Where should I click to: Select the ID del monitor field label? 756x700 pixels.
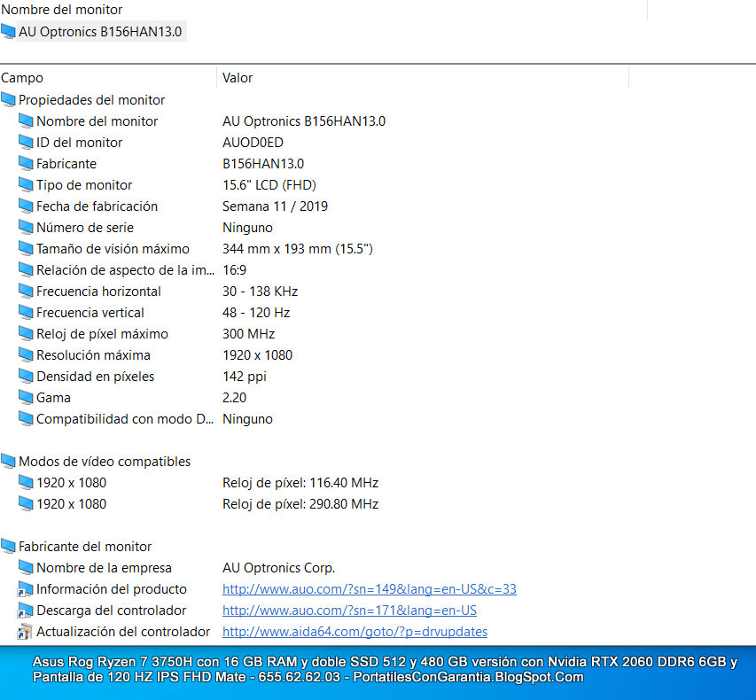79,143
